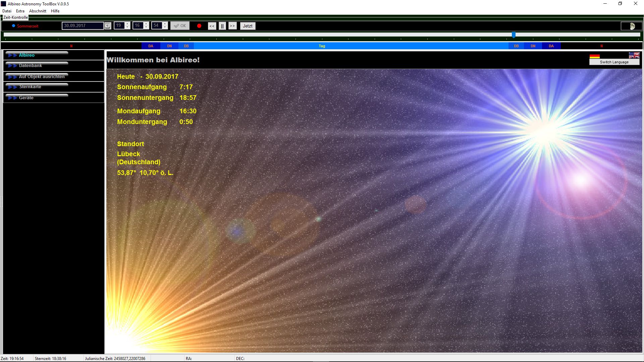644x362 pixels.
Task: Increase the hour with the up arrow
Action: (127, 24)
